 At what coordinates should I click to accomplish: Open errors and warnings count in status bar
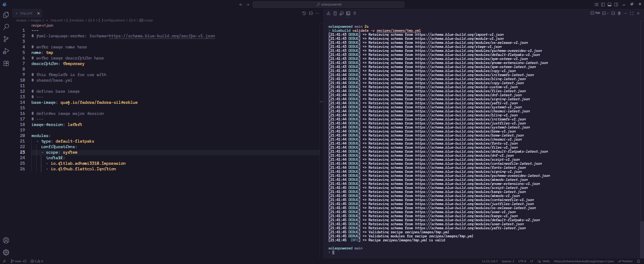pyautogui.click(x=37, y=261)
